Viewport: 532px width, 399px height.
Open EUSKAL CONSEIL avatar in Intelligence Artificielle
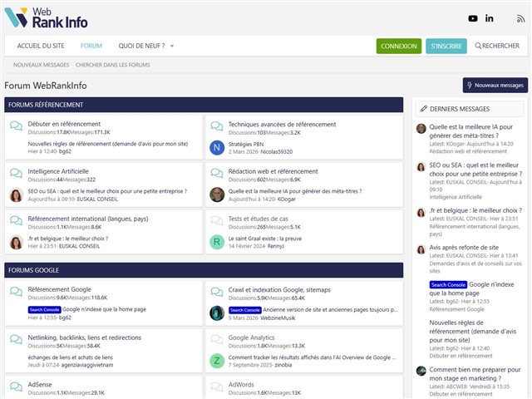[x=16, y=195]
